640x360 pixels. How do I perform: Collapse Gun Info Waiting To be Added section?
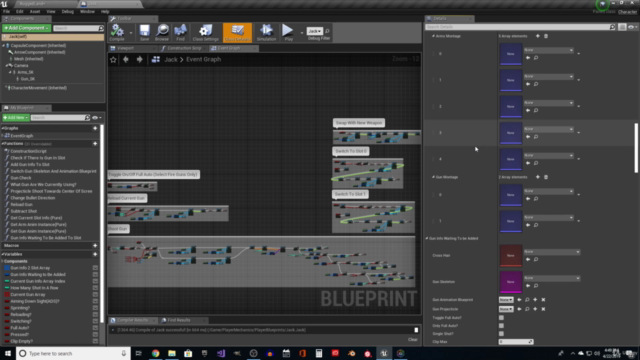[427, 238]
